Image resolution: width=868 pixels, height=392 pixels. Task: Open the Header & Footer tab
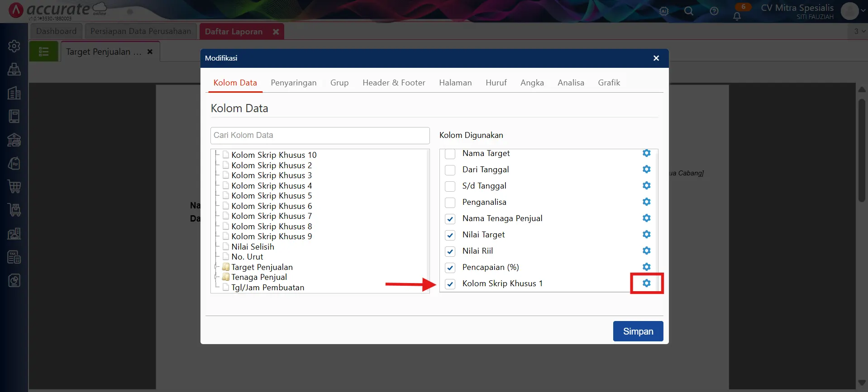tap(394, 83)
